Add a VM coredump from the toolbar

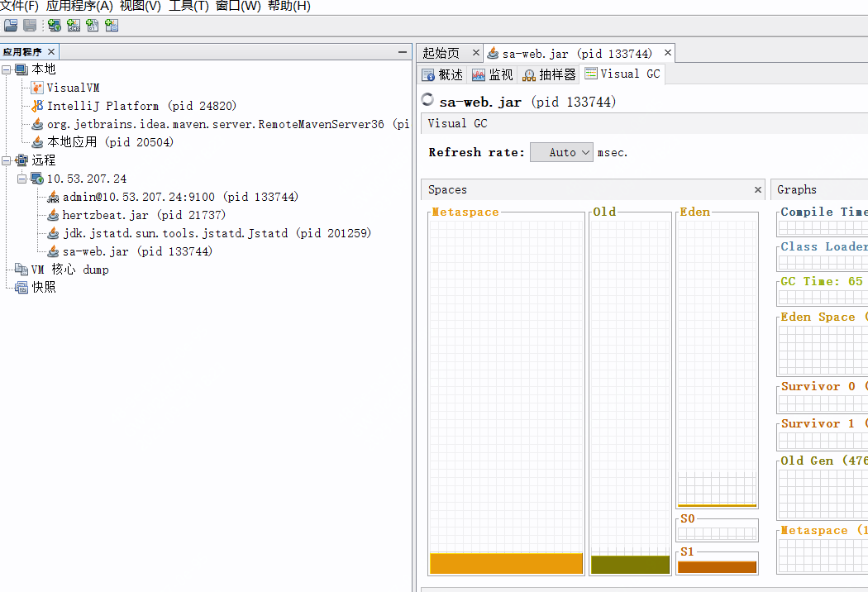(93, 25)
